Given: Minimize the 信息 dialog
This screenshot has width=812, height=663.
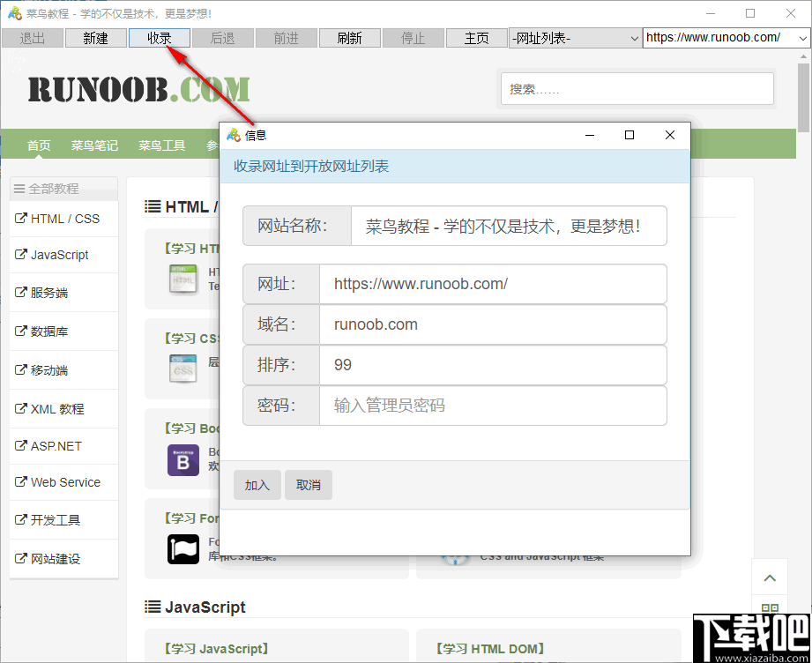Looking at the screenshot, I should [x=590, y=135].
